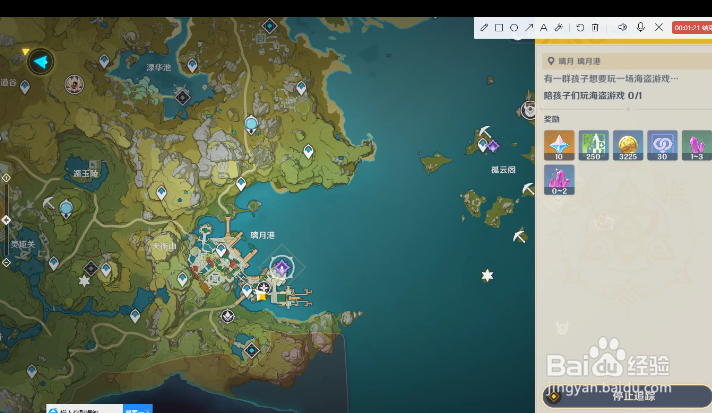Viewport: 712px width, 413px height.
Task: Click the Primogem reward icon showing 10
Action: pos(559,145)
